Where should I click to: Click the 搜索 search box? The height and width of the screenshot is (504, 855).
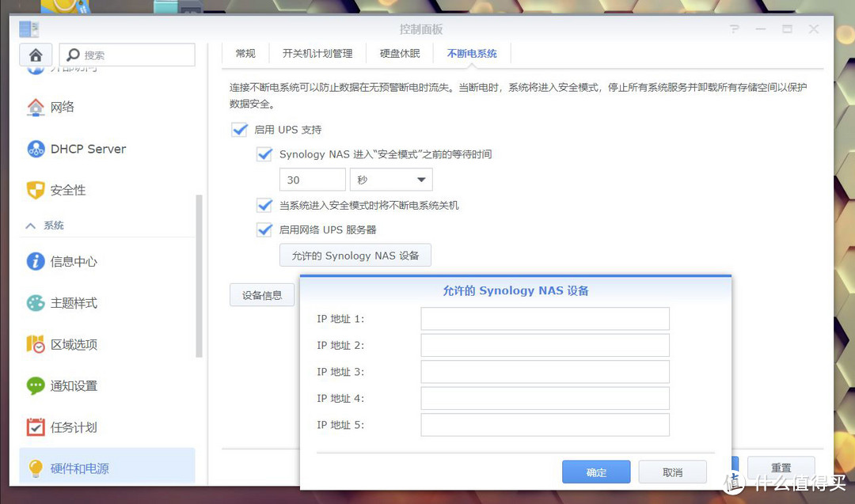127,55
